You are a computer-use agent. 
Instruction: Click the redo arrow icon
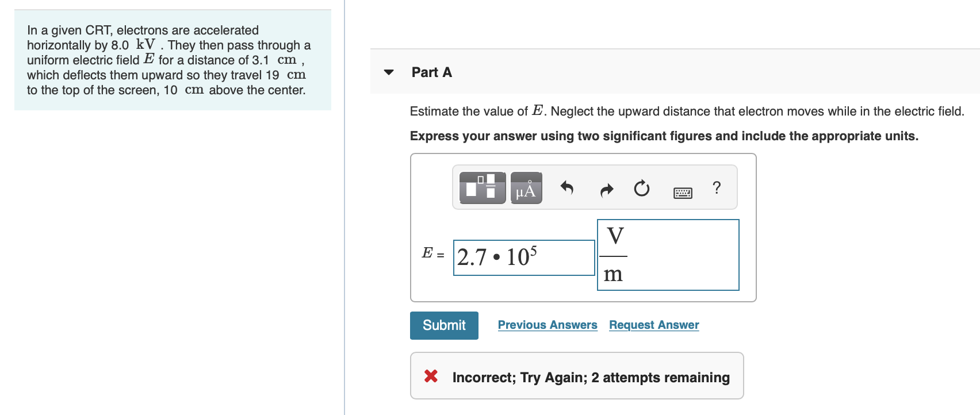coord(607,189)
